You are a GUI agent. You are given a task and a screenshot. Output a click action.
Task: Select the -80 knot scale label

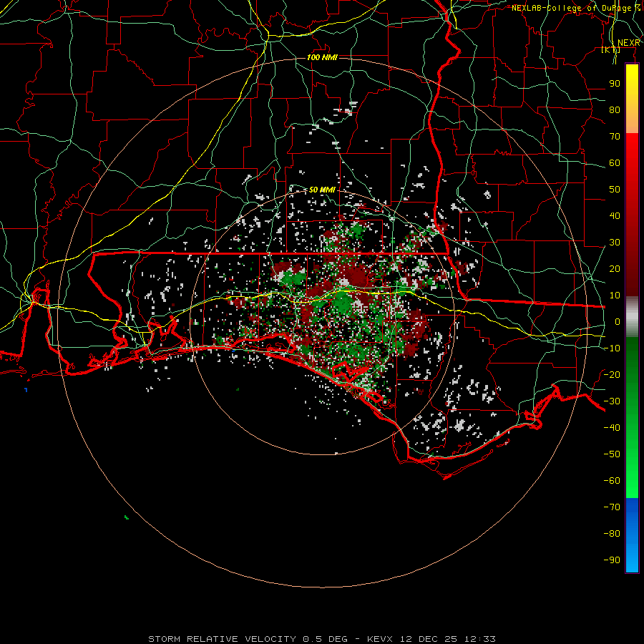pos(612,534)
